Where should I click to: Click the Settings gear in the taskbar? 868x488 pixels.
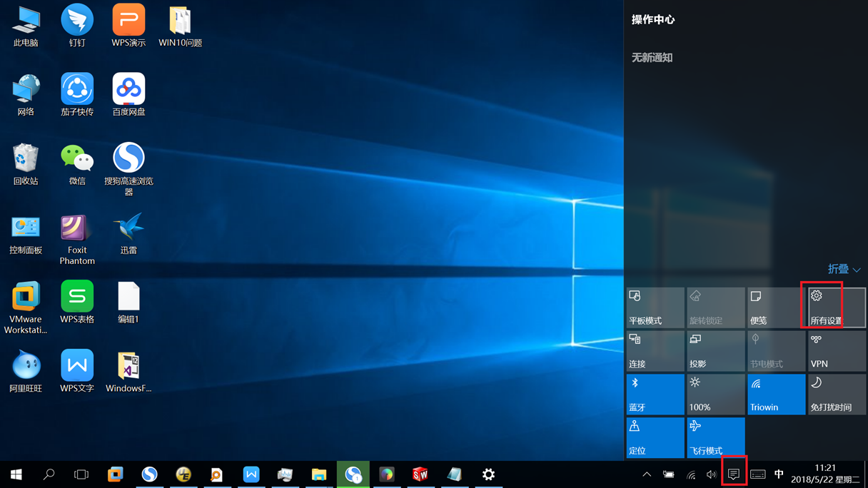(x=488, y=474)
